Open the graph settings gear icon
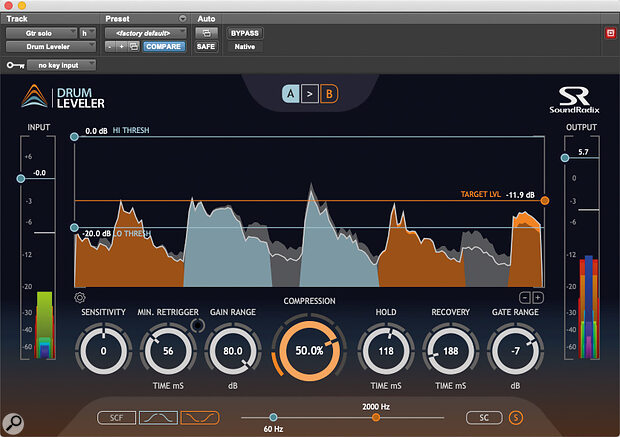Screen dimensions: 620x437 (x=80, y=297)
